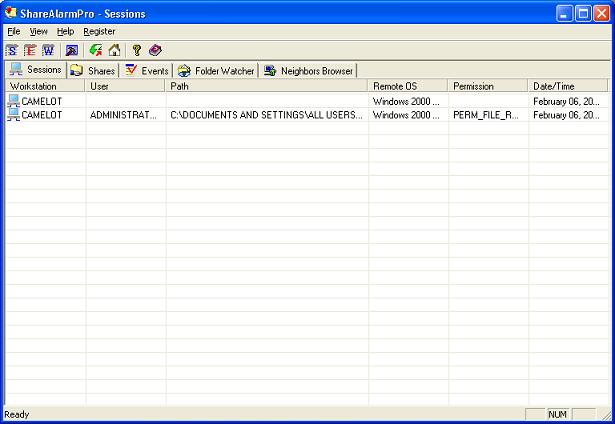Click the second row's February 06 date cell
615x424 pixels.
(566, 115)
